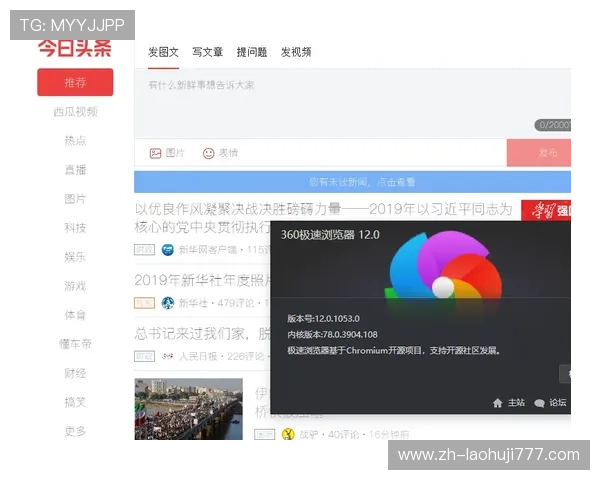Click the 360极速浏览器 12.0 title

click(330, 235)
